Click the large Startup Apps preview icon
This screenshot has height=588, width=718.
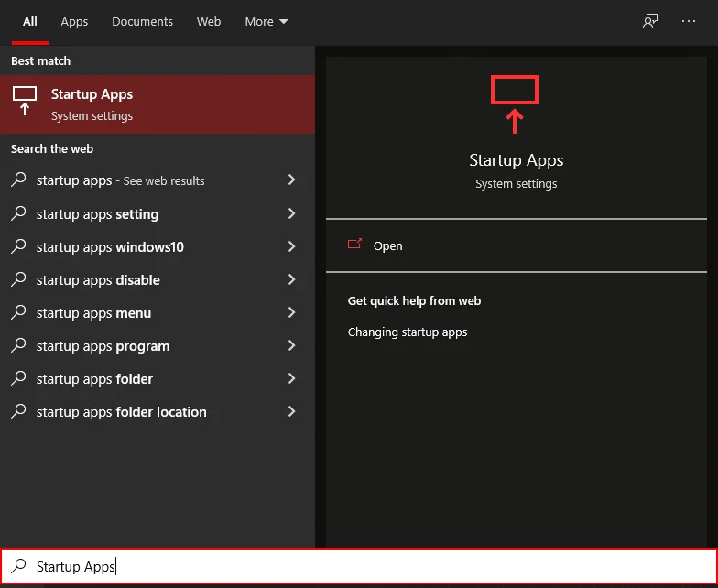pos(515,101)
